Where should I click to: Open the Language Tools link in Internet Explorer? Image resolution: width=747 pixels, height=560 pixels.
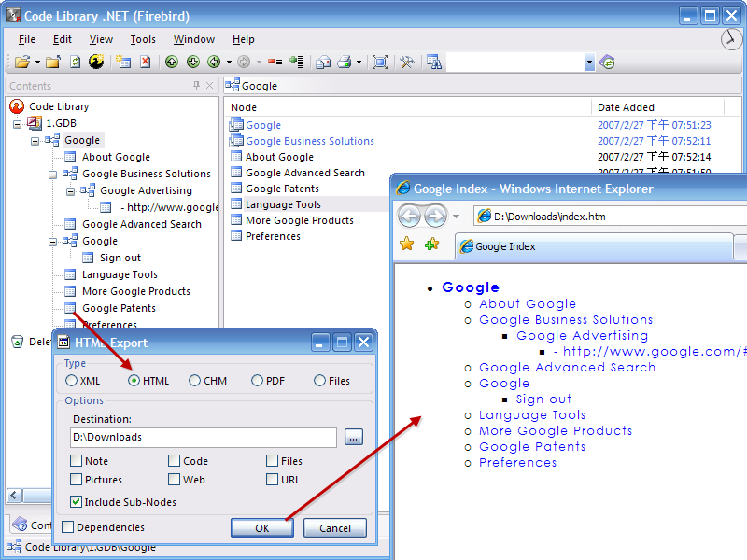point(532,414)
